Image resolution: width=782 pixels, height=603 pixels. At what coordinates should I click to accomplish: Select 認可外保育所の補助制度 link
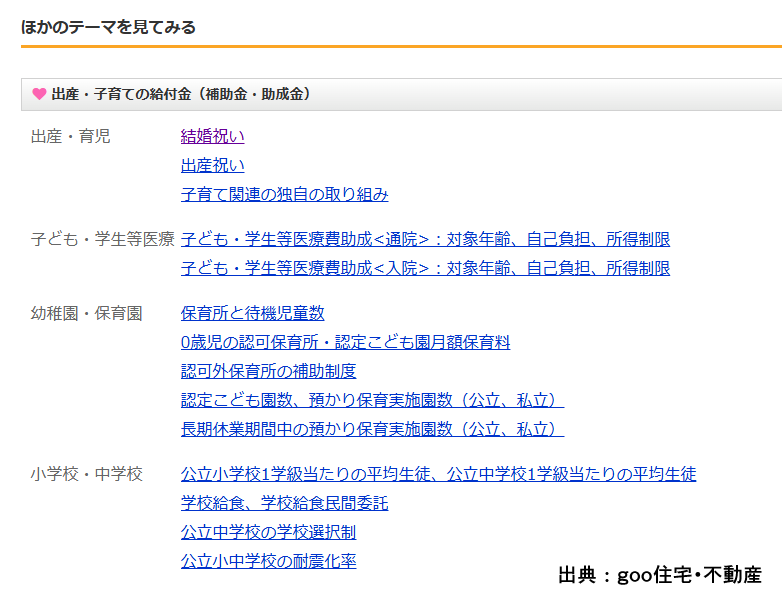pos(268,371)
